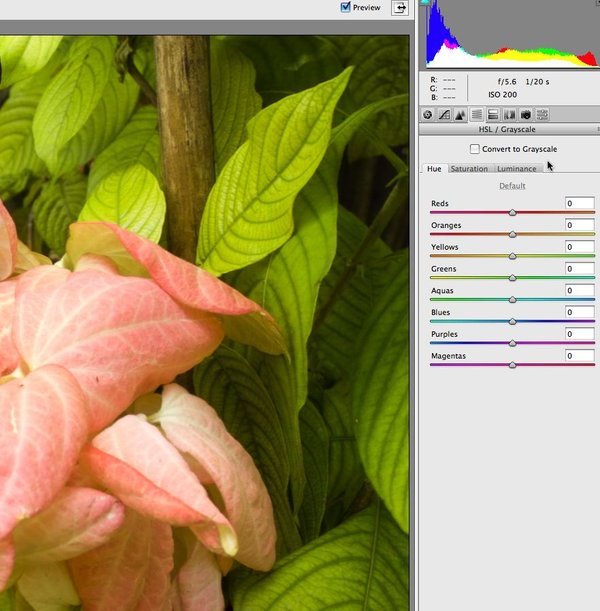Switch to the Luminance tab
The height and width of the screenshot is (611, 600).
[516, 169]
